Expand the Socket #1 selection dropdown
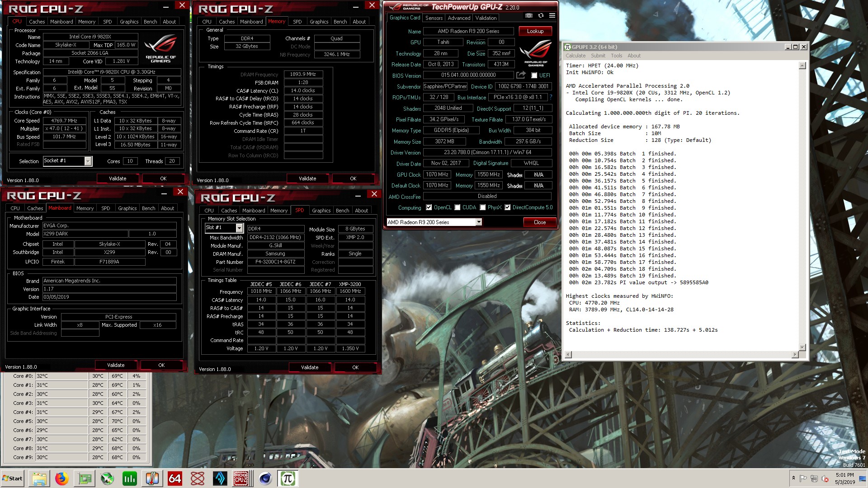Screen dimensions: 868x488 (x=88, y=161)
